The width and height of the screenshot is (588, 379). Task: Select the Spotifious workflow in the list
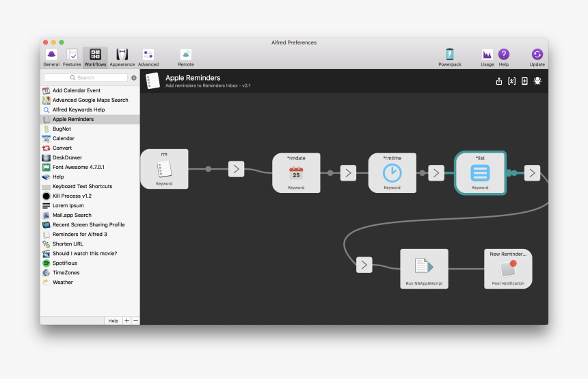pyautogui.click(x=65, y=263)
